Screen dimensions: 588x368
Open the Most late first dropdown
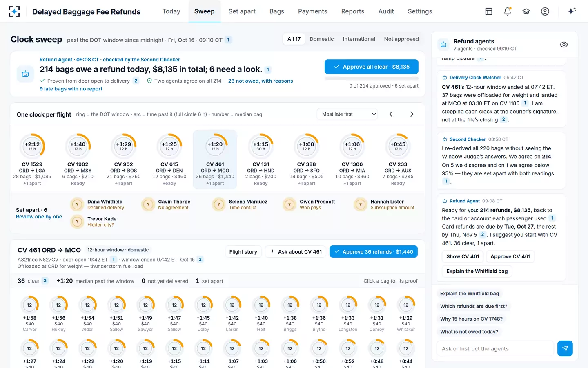(347, 114)
